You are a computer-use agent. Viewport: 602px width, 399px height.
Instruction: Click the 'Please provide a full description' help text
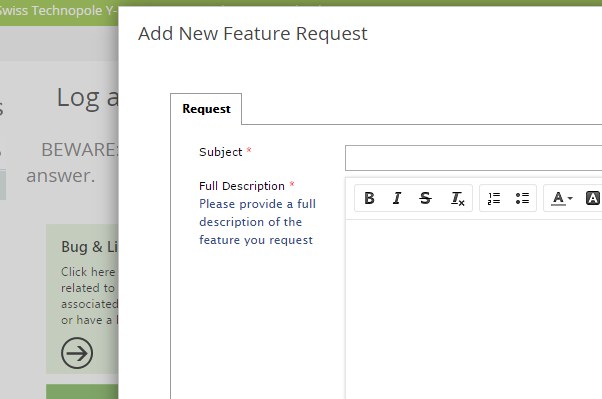pyautogui.click(x=257, y=222)
